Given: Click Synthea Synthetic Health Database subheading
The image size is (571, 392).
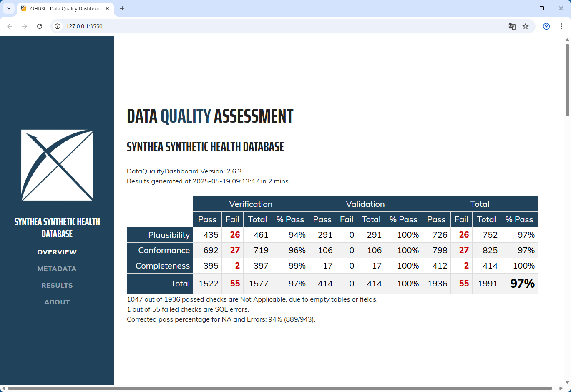Looking at the screenshot, I should point(205,147).
